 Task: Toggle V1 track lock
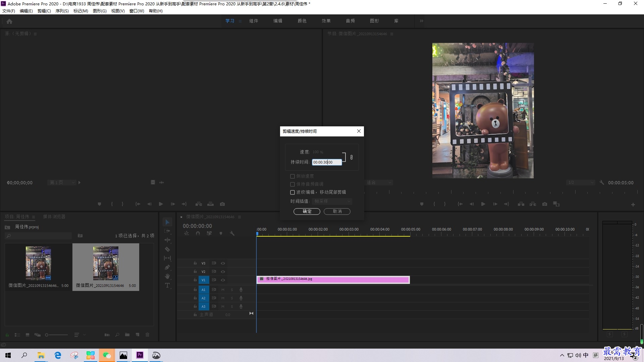click(195, 280)
